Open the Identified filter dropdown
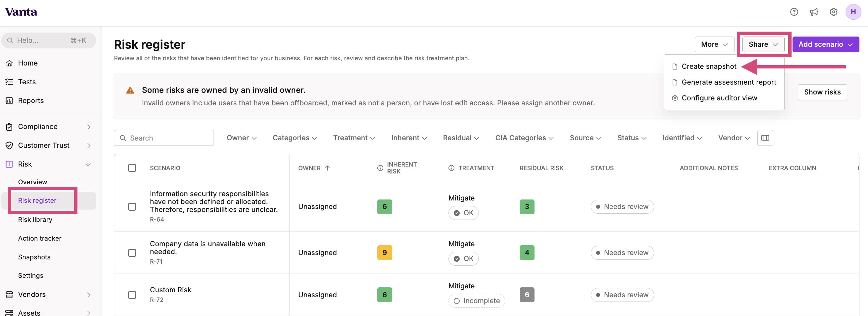Viewport: 868px width, 316px height. pyautogui.click(x=682, y=138)
